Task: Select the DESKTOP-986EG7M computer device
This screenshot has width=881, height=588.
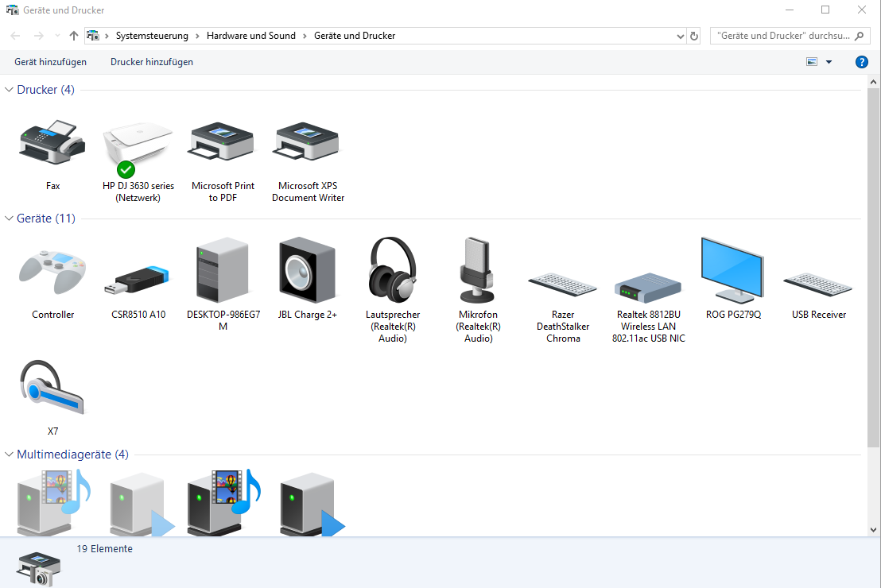Action: 223,271
